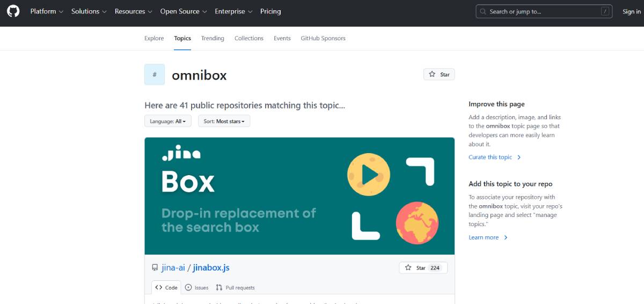Click the omnibox topic heading
The height and width of the screenshot is (304, 644).
click(199, 75)
